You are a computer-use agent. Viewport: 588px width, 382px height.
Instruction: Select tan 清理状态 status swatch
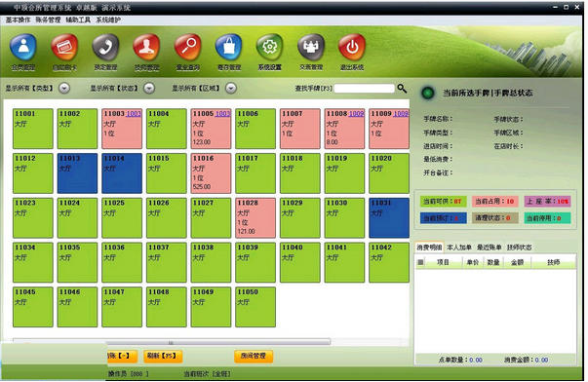[495, 218]
